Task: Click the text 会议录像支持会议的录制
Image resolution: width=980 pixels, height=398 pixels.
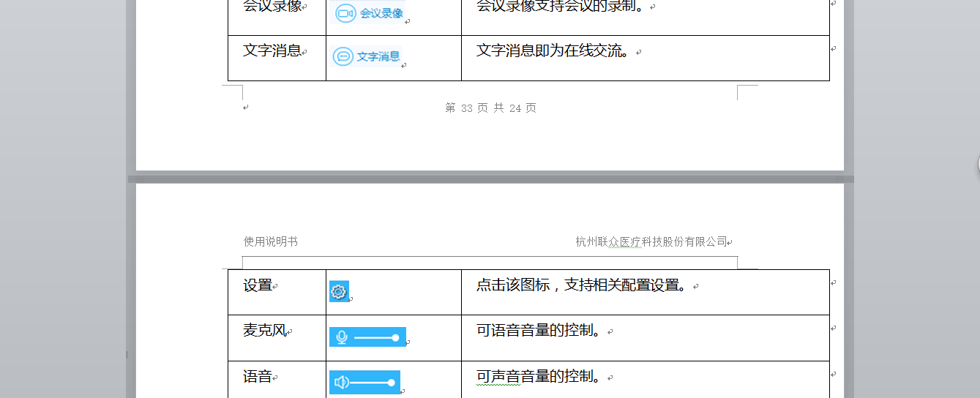Action: [561, 7]
